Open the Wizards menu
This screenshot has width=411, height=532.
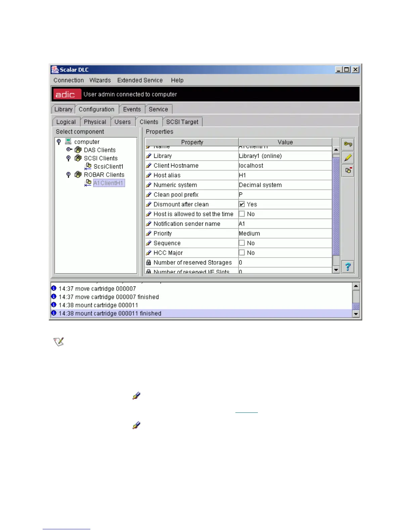[x=100, y=80]
